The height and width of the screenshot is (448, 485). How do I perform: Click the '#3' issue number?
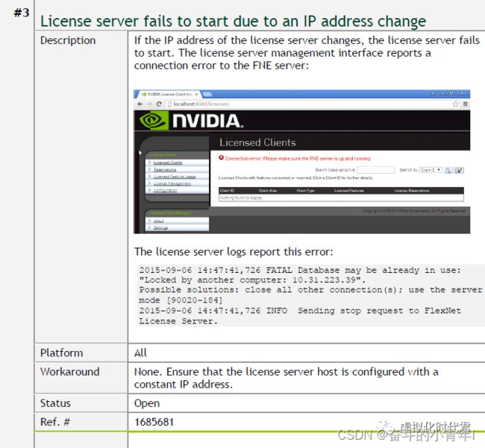[22, 13]
